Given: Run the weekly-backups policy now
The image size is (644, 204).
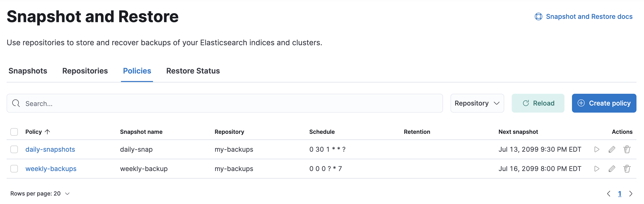Looking at the screenshot, I should point(597,169).
